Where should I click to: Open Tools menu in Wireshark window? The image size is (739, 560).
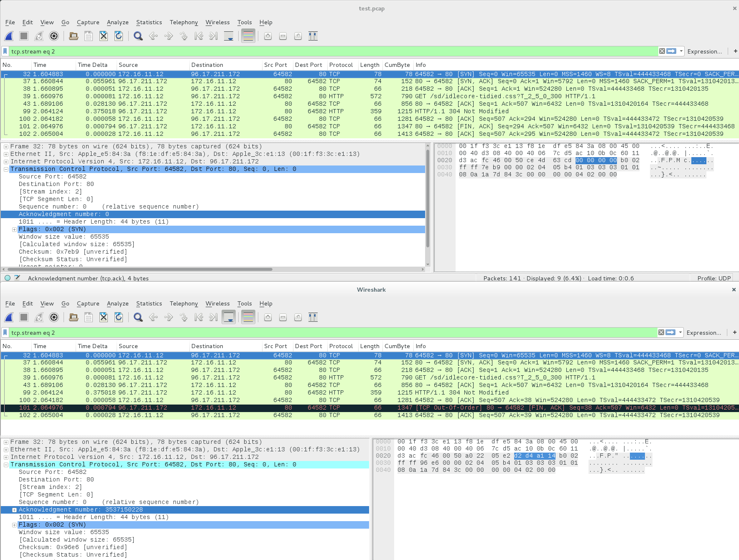click(245, 304)
